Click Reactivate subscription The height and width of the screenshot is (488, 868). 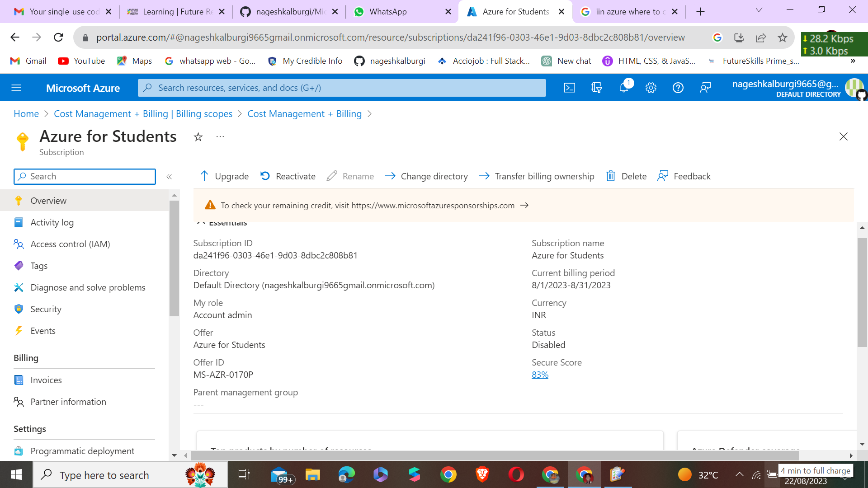[x=288, y=176]
